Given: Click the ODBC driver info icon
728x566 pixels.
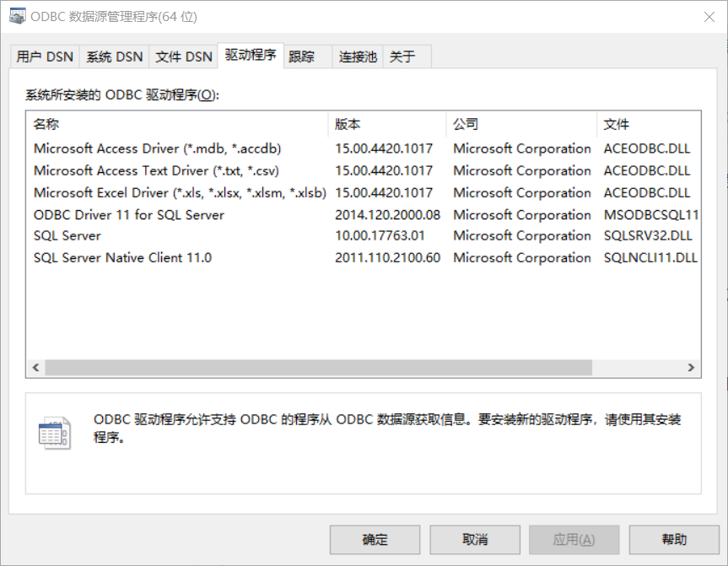Looking at the screenshot, I should [x=54, y=434].
